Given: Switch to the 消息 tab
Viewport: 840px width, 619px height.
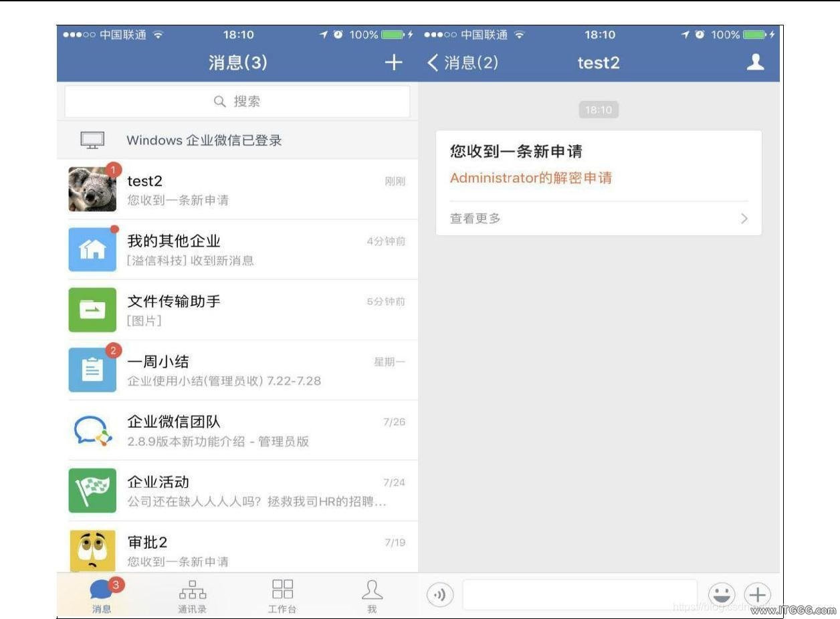Looking at the screenshot, I should (102, 596).
